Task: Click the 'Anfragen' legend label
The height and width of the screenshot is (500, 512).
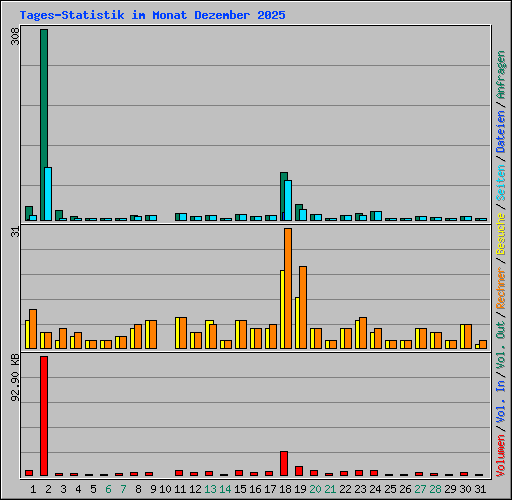Action: point(501,75)
